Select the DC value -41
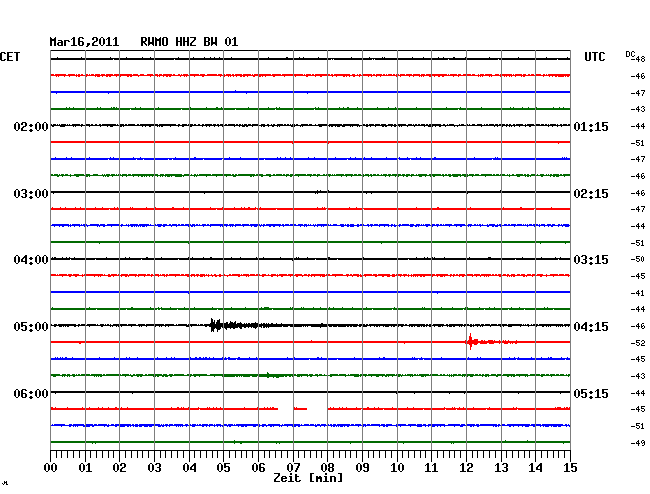Image resolution: width=650 pixels, height=494 pixels. (x=638, y=293)
